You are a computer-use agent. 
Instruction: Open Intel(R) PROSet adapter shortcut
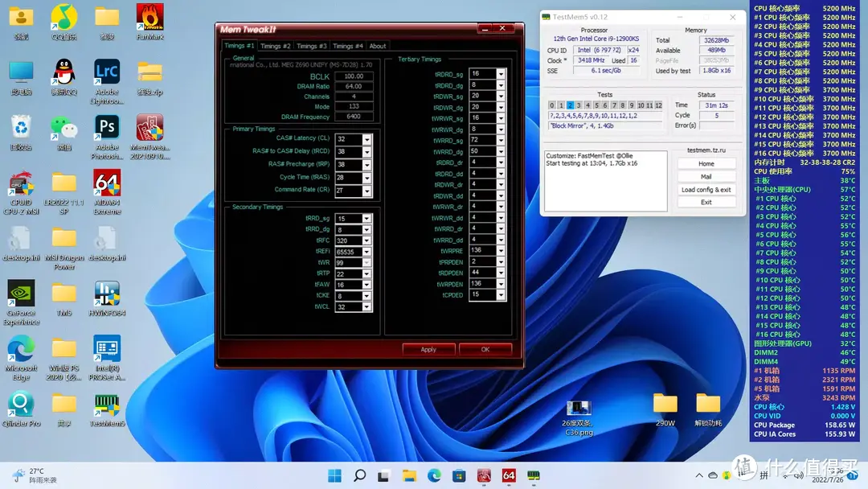coord(107,358)
